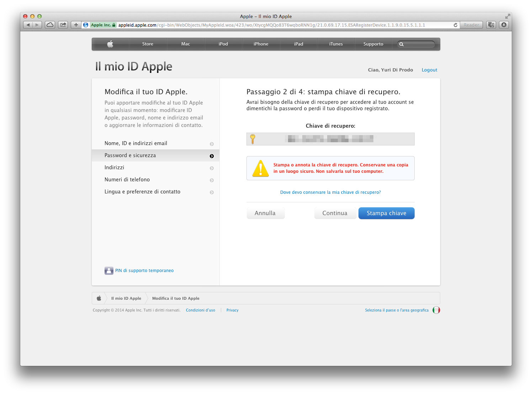532x394 pixels.
Task: Click the Apple logo in navigation bar
Action: 110,44
